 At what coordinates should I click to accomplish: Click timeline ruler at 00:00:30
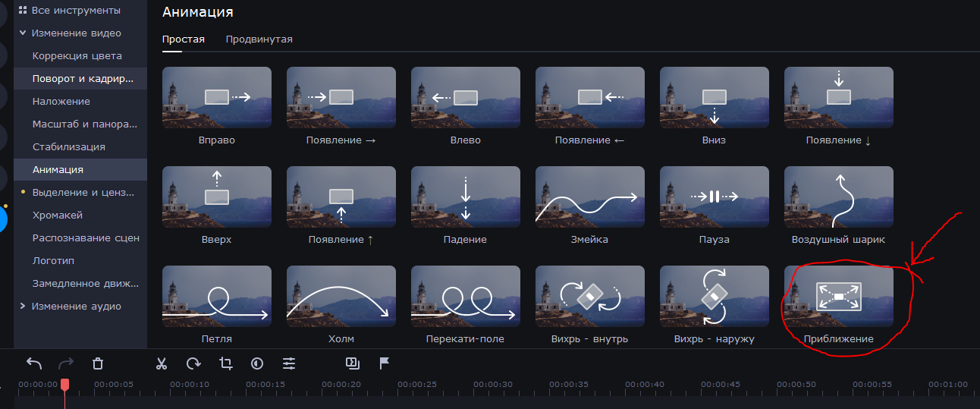tap(493, 385)
